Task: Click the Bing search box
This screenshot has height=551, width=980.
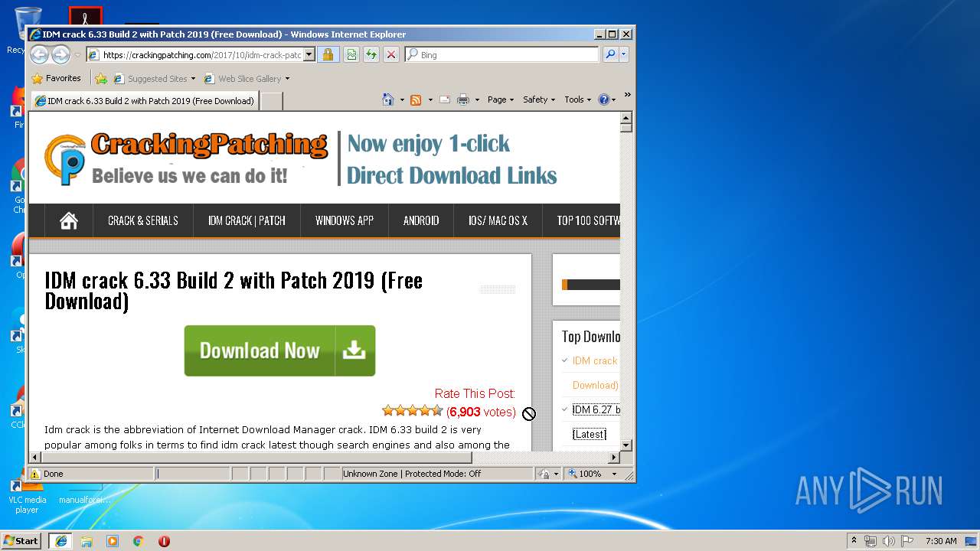Action: point(501,54)
